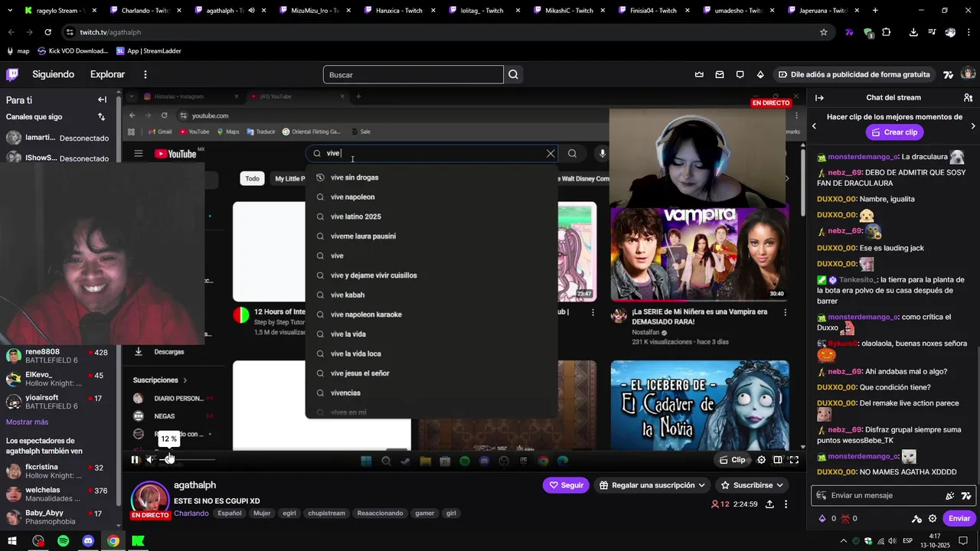Open rene8808 channel in sidebar
This screenshot has width=980, height=551.
[59, 356]
